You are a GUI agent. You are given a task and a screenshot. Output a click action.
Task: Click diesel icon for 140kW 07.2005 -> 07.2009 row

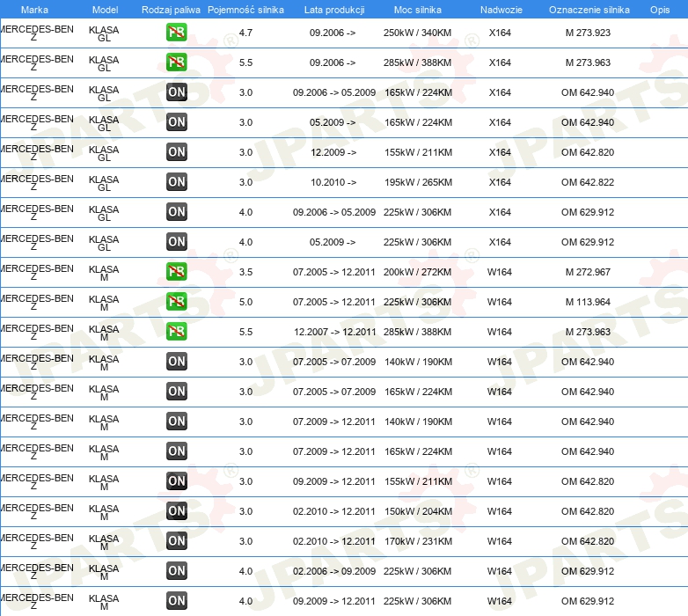pyautogui.click(x=176, y=362)
